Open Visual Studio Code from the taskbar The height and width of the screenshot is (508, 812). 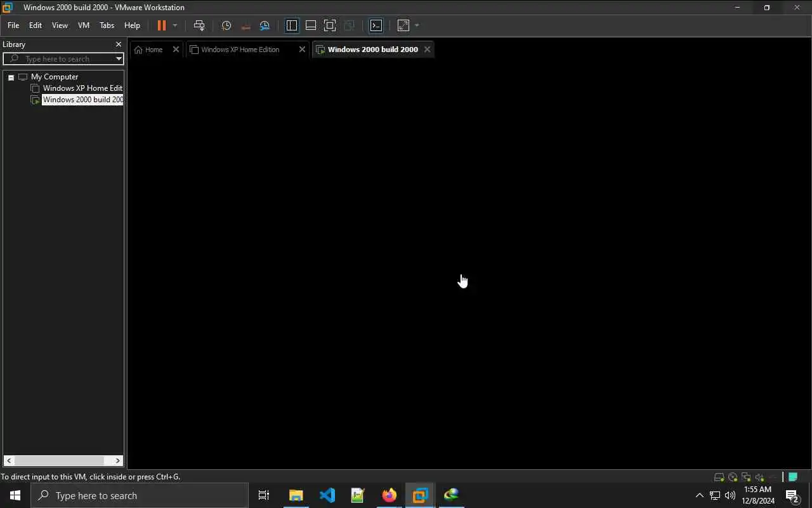point(327,495)
